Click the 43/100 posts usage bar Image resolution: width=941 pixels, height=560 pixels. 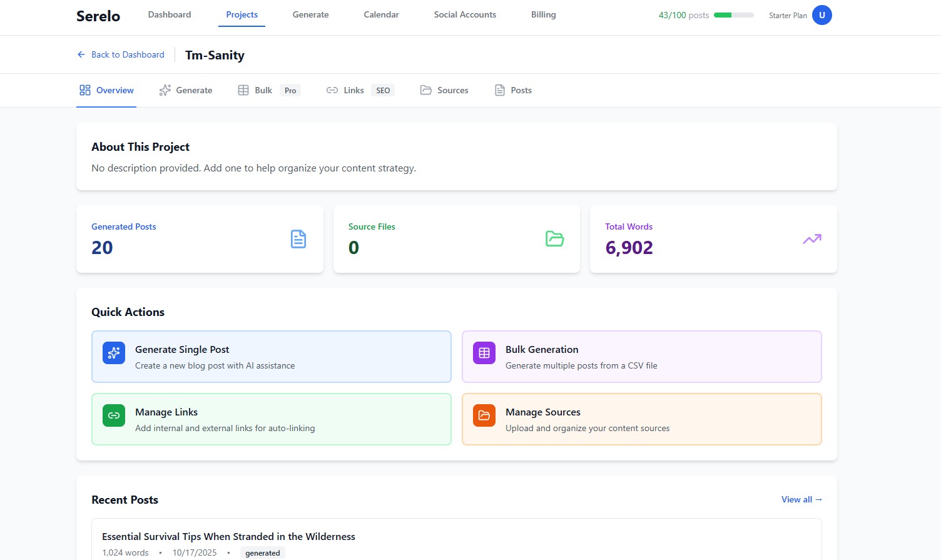click(x=732, y=15)
